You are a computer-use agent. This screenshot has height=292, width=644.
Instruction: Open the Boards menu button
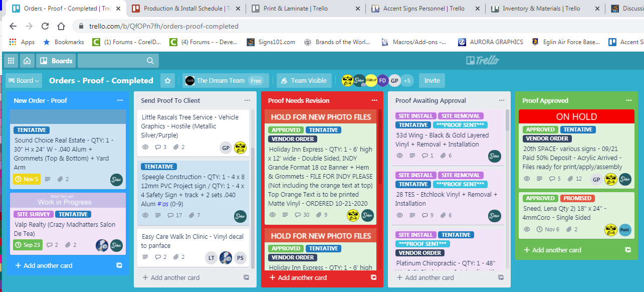(x=56, y=61)
